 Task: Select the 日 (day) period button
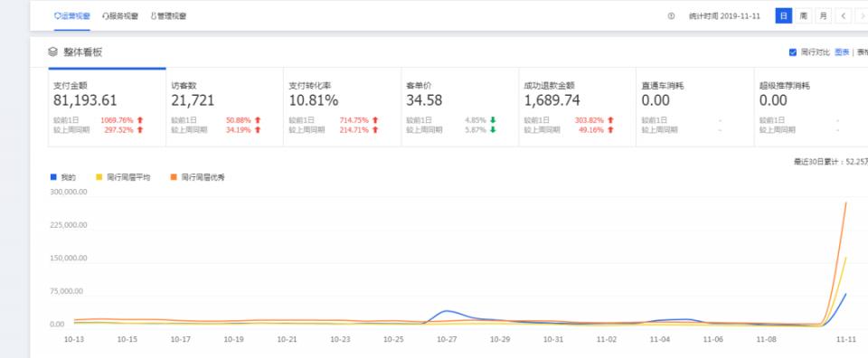click(783, 16)
